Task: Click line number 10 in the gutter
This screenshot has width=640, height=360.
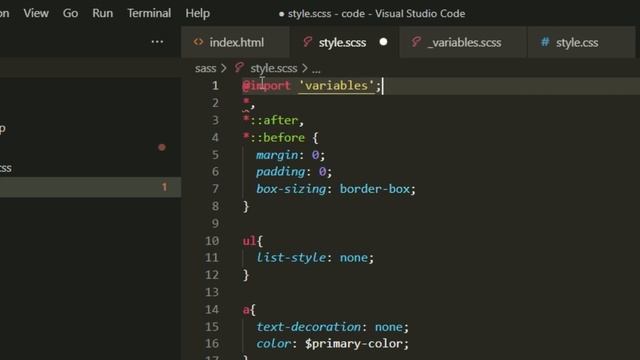Action: pos(212,241)
